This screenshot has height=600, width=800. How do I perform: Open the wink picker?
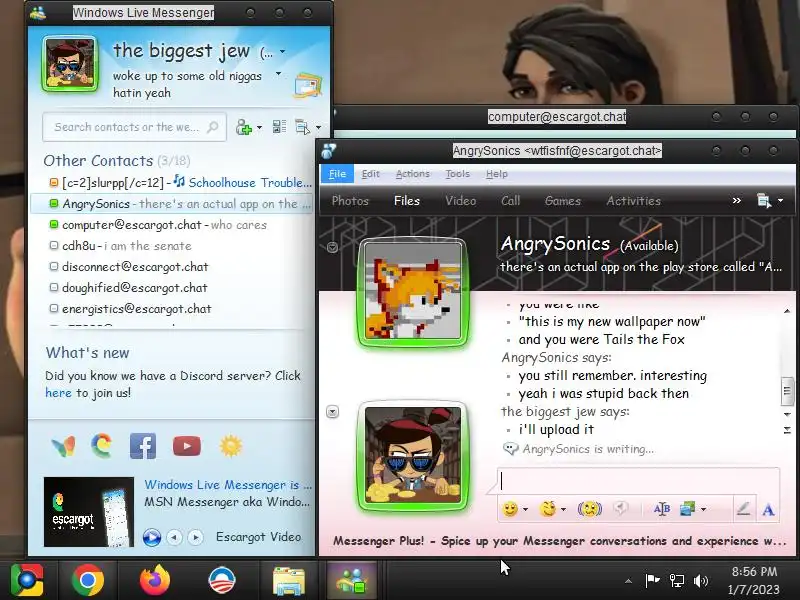[x=548, y=509]
